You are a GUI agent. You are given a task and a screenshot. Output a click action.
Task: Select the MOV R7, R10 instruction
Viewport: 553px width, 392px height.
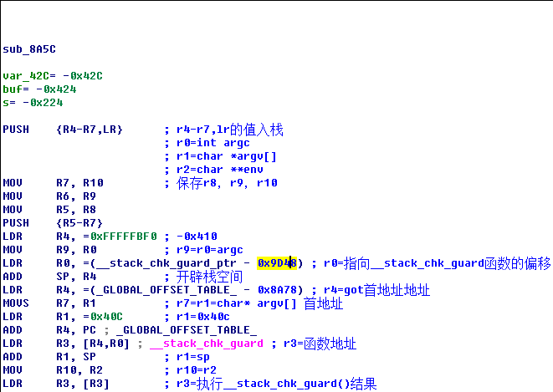point(53,183)
